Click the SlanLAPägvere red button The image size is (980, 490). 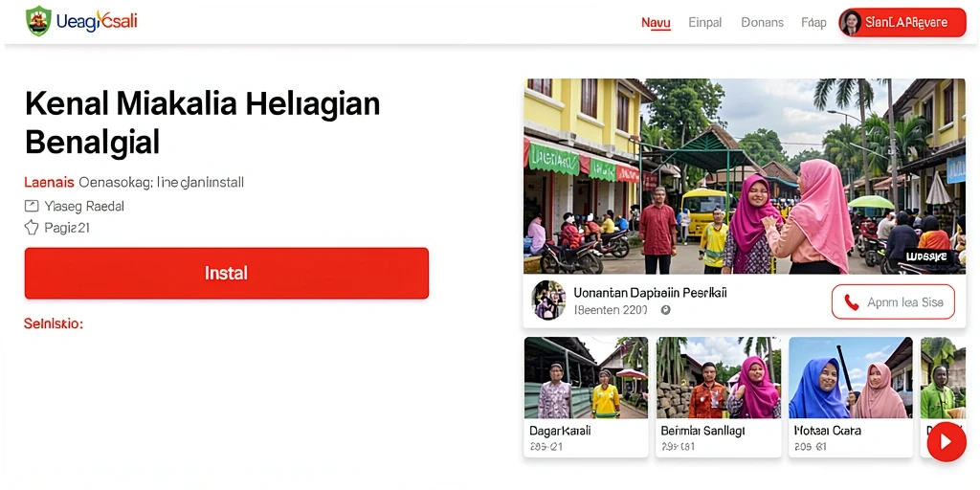click(x=902, y=23)
